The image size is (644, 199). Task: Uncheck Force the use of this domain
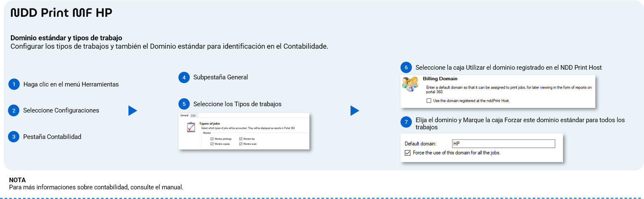408,153
